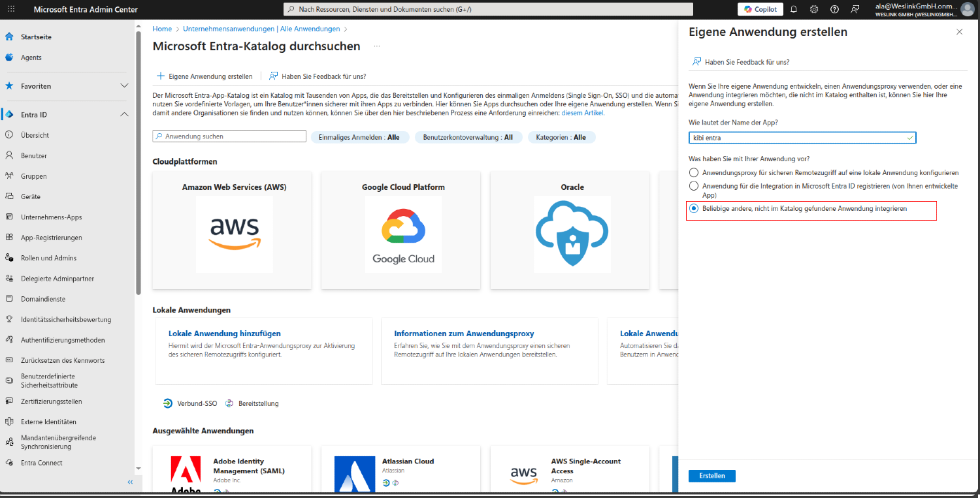Open Informationen zum Anwendungsproxy link
Viewport: 980px width, 498px height.
click(x=464, y=334)
